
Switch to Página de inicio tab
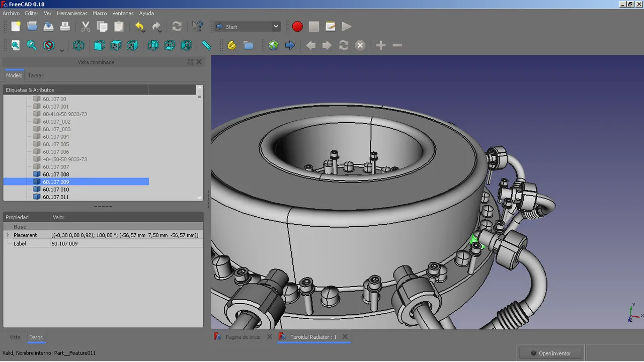(x=243, y=337)
